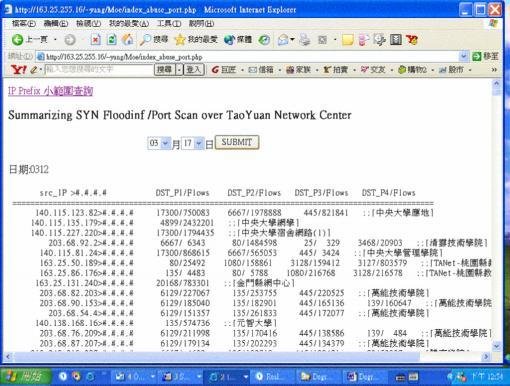510x386 pixels.
Task: Click the red Yahoo icon in main toolbar
Action: [x=412, y=40]
